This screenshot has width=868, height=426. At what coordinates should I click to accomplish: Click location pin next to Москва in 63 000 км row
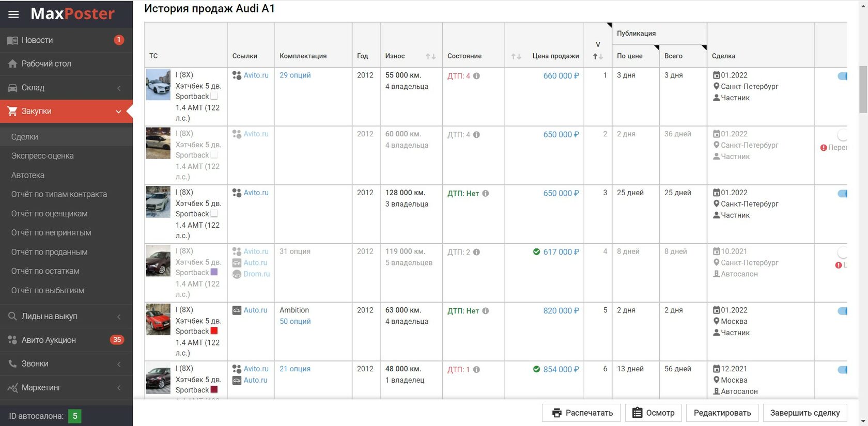tap(716, 321)
